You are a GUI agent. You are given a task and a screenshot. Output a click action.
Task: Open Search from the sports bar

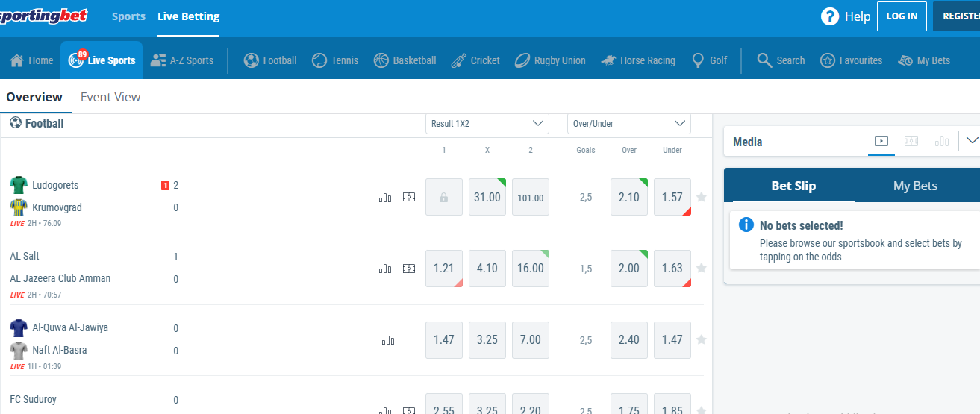(781, 60)
